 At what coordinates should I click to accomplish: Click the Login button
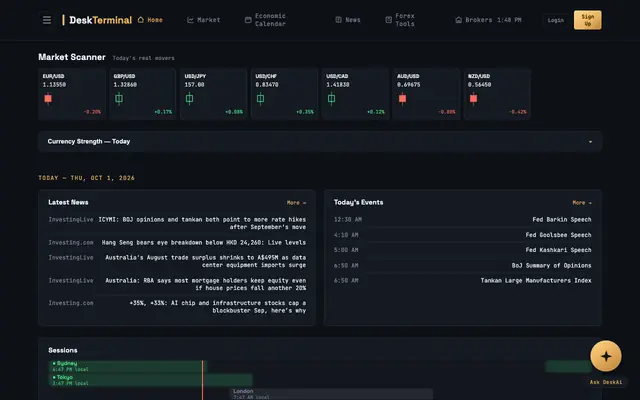click(x=556, y=20)
